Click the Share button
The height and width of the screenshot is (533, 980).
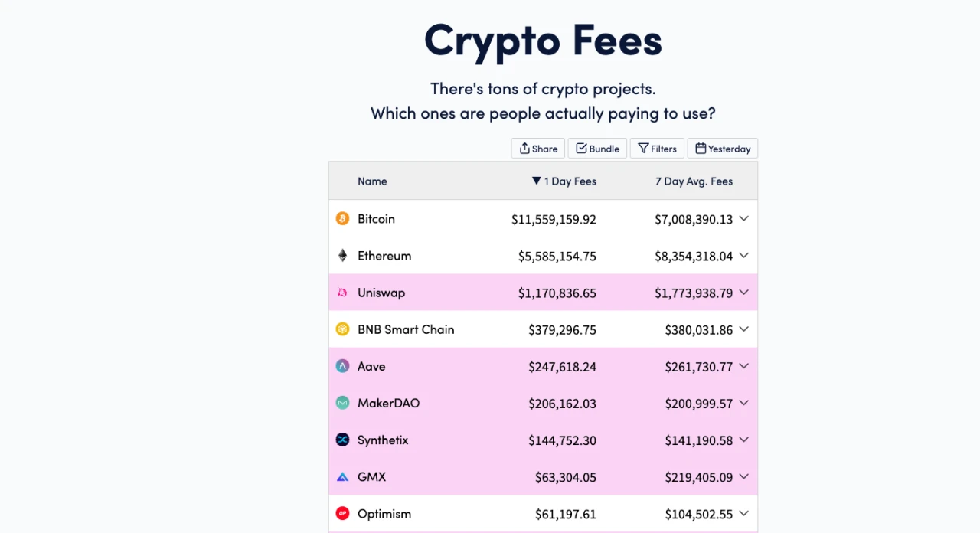click(538, 149)
